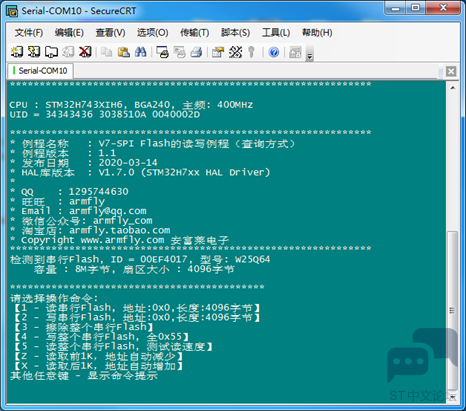The width and height of the screenshot is (466, 411).
Task: Click the email armfly@qq.com text
Action: [108, 211]
